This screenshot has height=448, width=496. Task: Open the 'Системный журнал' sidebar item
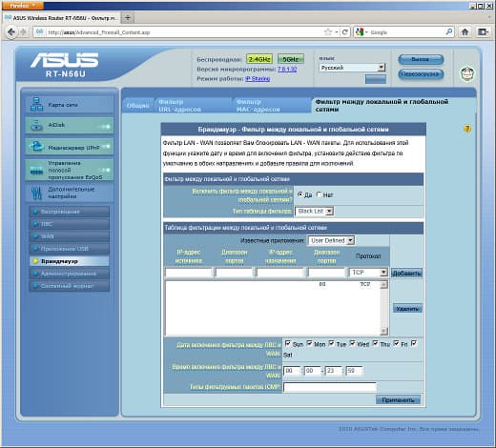point(70,286)
